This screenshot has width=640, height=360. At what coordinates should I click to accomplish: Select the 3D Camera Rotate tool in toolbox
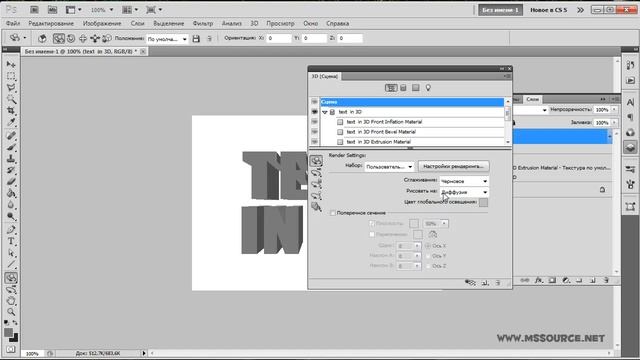tap(11, 290)
